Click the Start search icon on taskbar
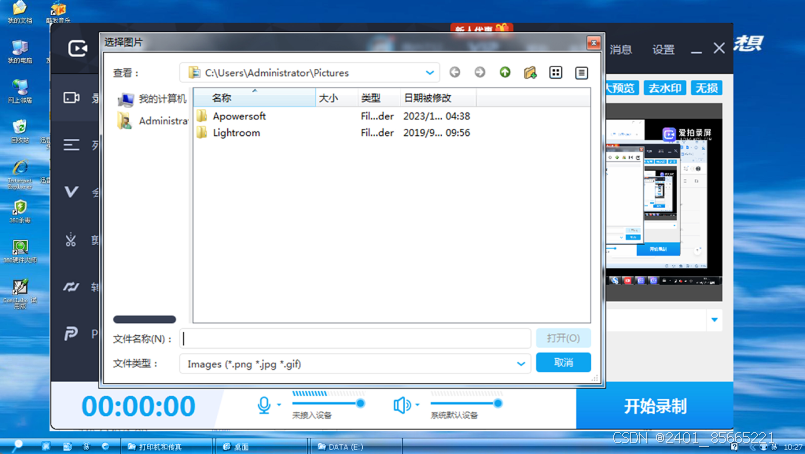The width and height of the screenshot is (805, 454). 17,446
